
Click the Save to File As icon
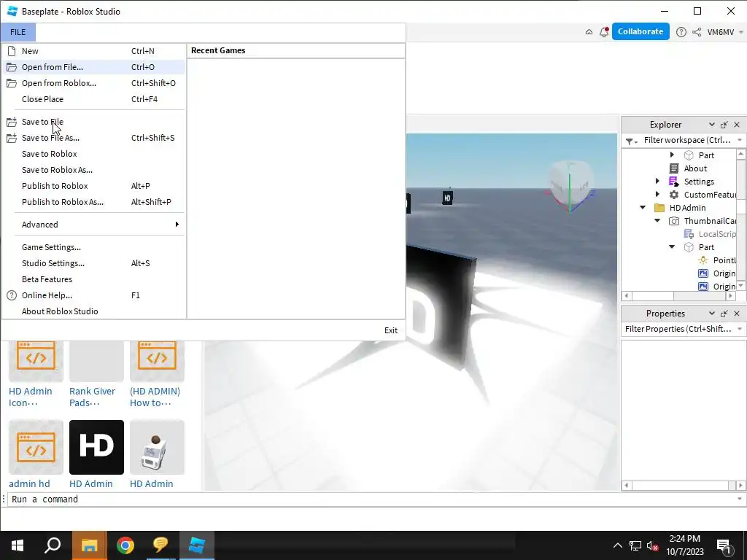coord(12,138)
